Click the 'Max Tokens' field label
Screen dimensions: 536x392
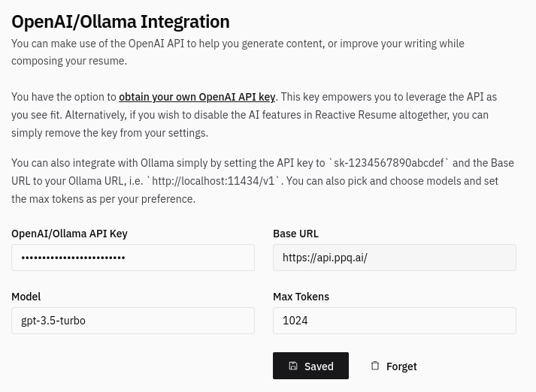click(x=301, y=297)
